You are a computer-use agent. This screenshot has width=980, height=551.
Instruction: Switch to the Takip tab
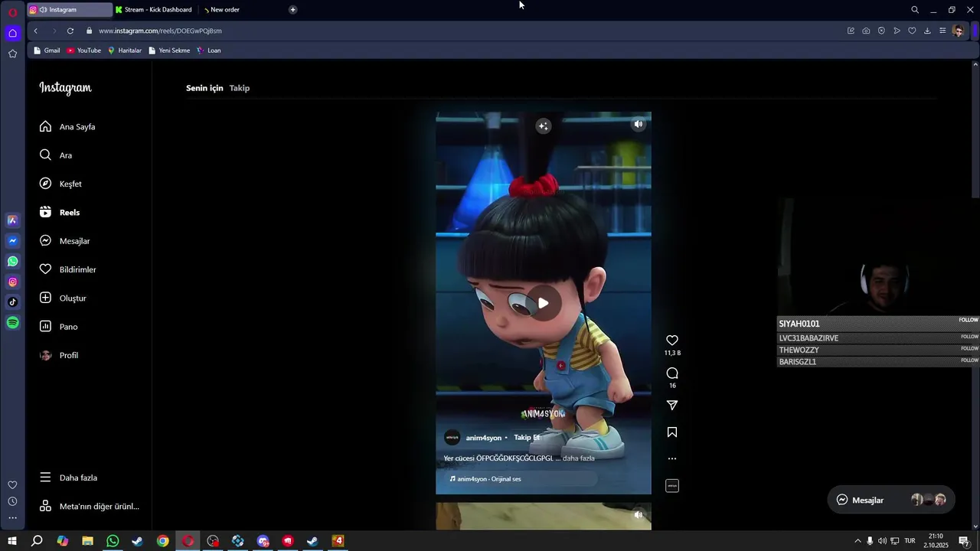tap(240, 88)
